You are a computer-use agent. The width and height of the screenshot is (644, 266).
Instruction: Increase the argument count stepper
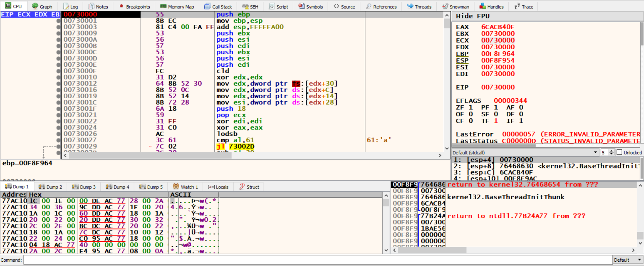pos(611,151)
